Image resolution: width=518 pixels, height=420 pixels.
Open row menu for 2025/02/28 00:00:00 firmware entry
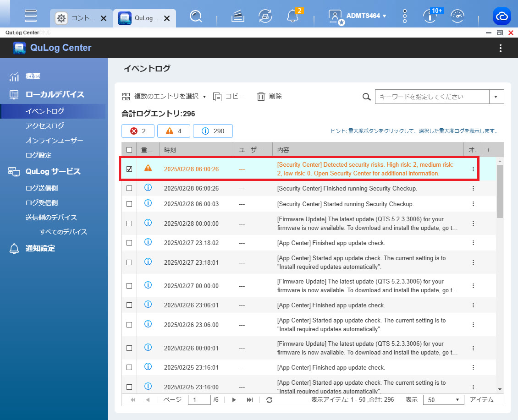click(x=473, y=224)
